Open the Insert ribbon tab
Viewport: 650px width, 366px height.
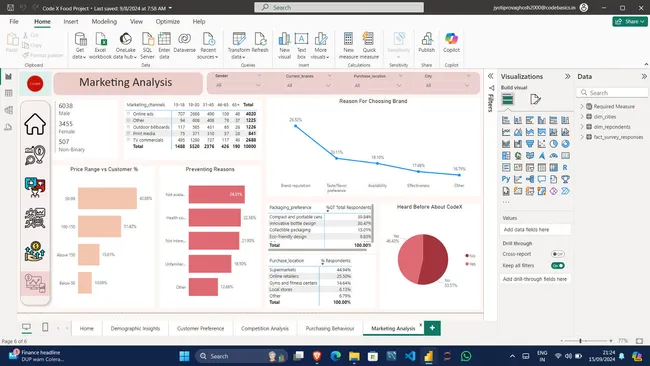(71, 22)
